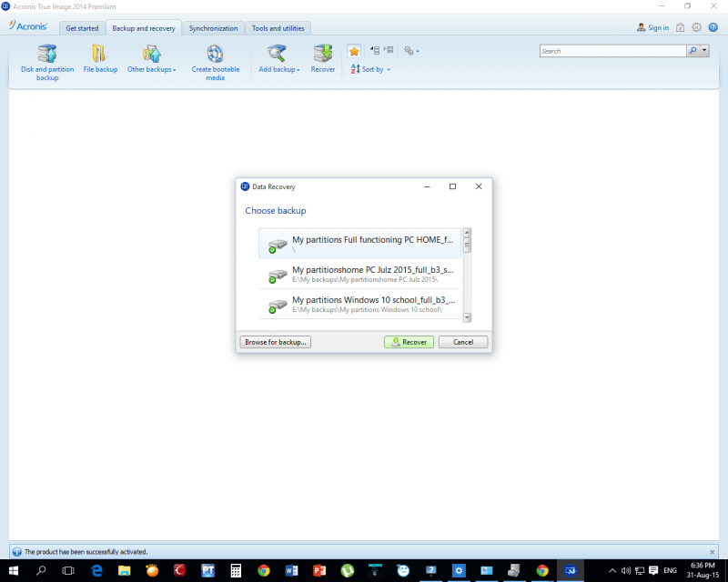Open the Sort by dropdown
Viewport: 728px width, 582px height.
click(x=370, y=69)
